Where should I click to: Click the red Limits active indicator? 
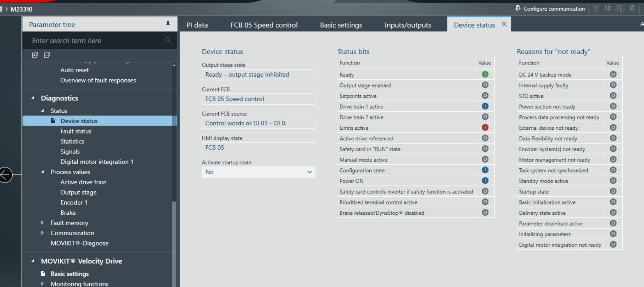[485, 127]
